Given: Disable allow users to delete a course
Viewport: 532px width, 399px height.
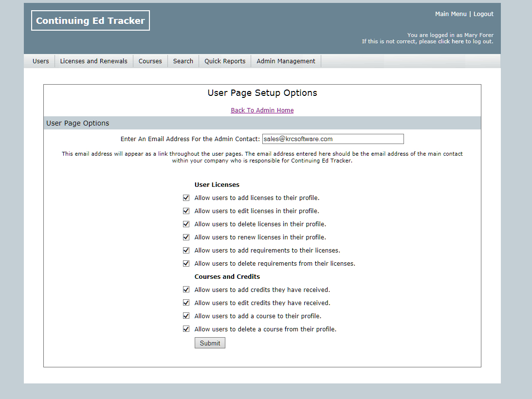Looking at the screenshot, I should tap(186, 329).
